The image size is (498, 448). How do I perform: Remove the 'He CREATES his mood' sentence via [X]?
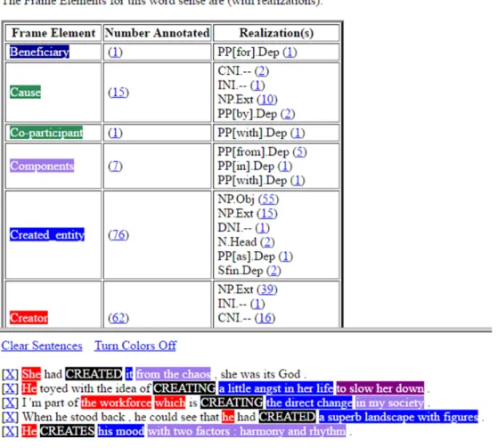(x=10, y=431)
